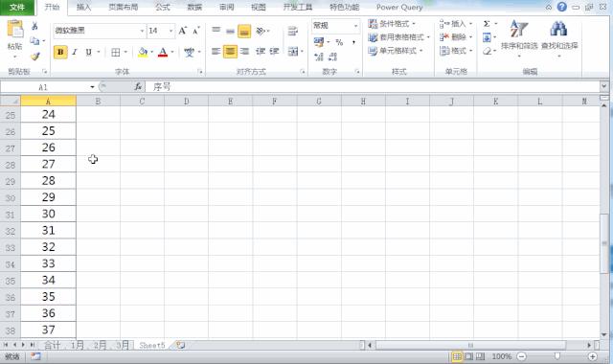613x364 pixels.
Task: Click the accounting number format icon
Action: (319, 41)
